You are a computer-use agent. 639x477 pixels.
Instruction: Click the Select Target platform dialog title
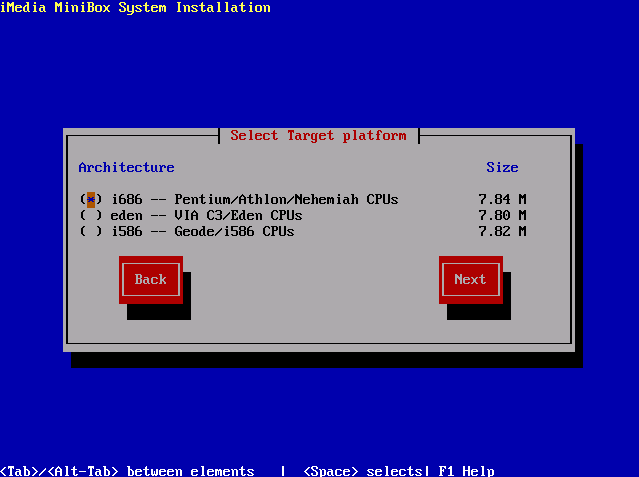[x=318, y=135]
